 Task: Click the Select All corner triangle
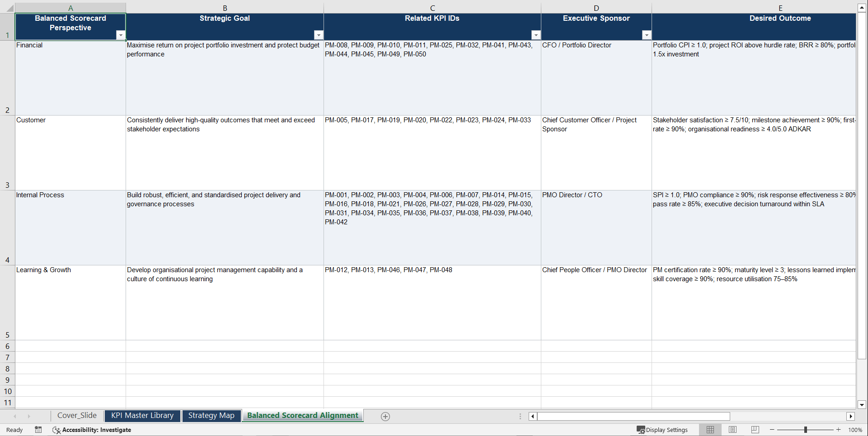tap(8, 8)
